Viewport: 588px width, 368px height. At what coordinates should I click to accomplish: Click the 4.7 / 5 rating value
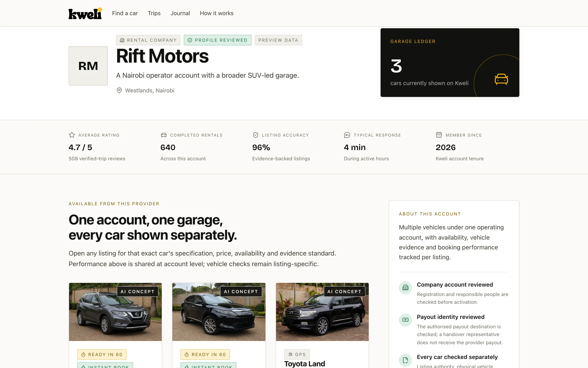point(80,147)
